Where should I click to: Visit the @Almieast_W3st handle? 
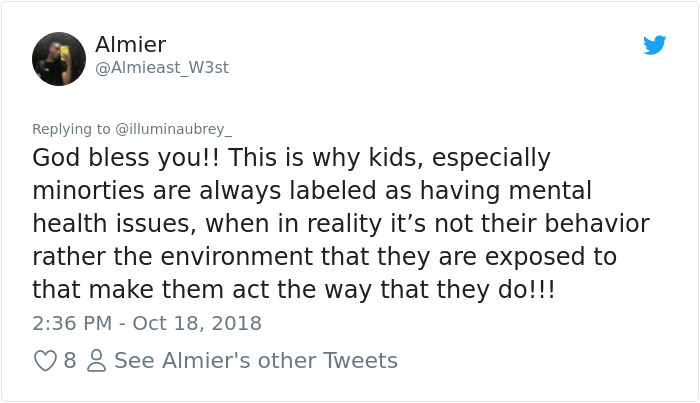(162, 68)
